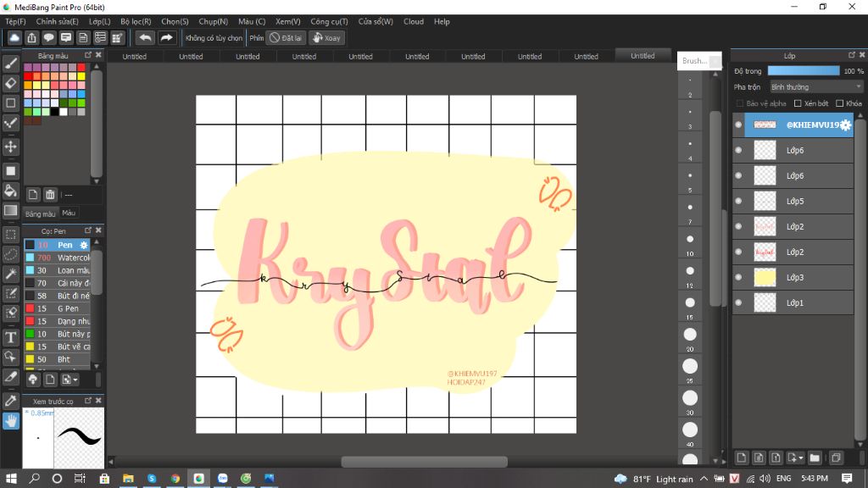Open the Windows Start menu
The image size is (868, 488).
(x=11, y=479)
